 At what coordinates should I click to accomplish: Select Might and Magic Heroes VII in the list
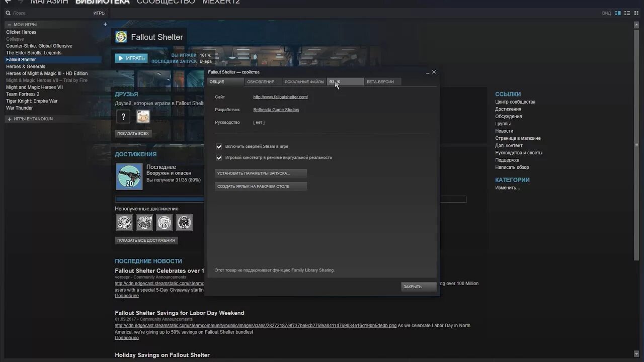click(34, 87)
